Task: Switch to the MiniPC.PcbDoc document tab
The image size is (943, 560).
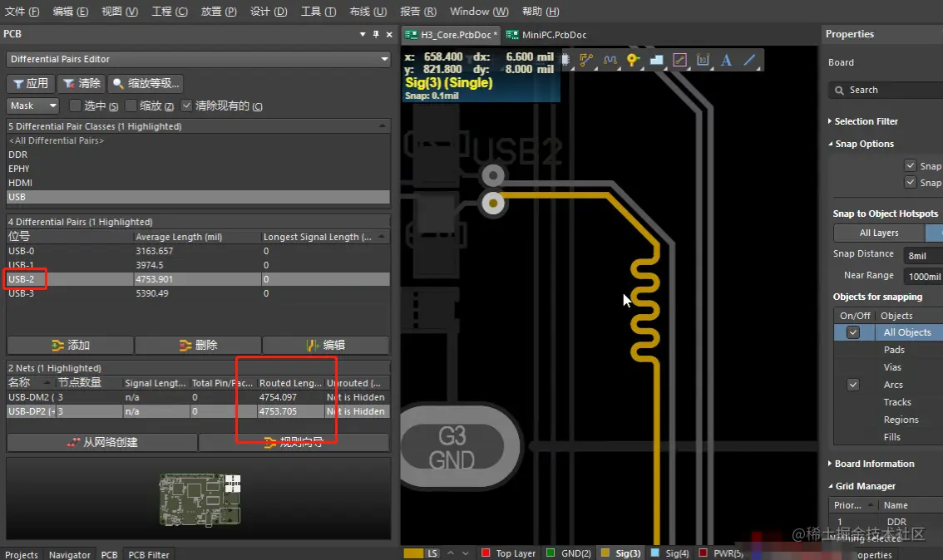Action: [546, 35]
